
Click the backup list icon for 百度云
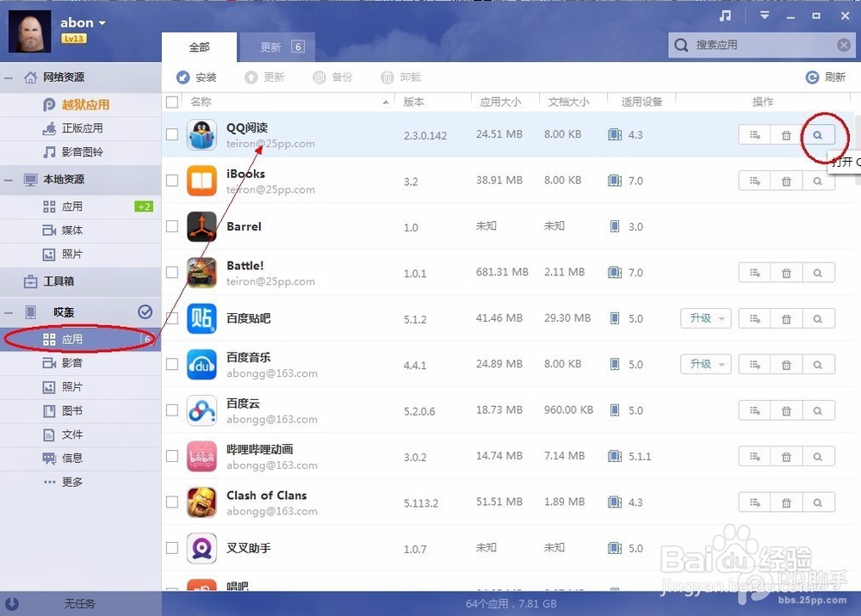pyautogui.click(x=754, y=410)
